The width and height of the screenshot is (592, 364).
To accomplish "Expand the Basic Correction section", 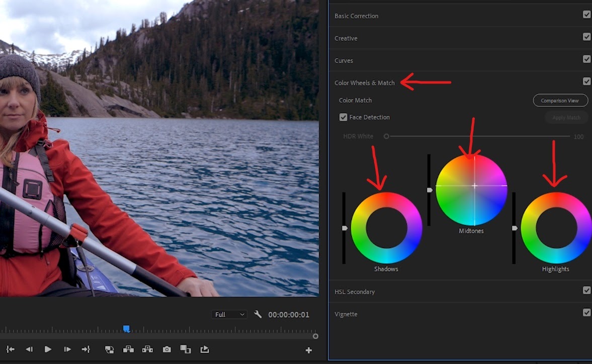I will 357,16.
